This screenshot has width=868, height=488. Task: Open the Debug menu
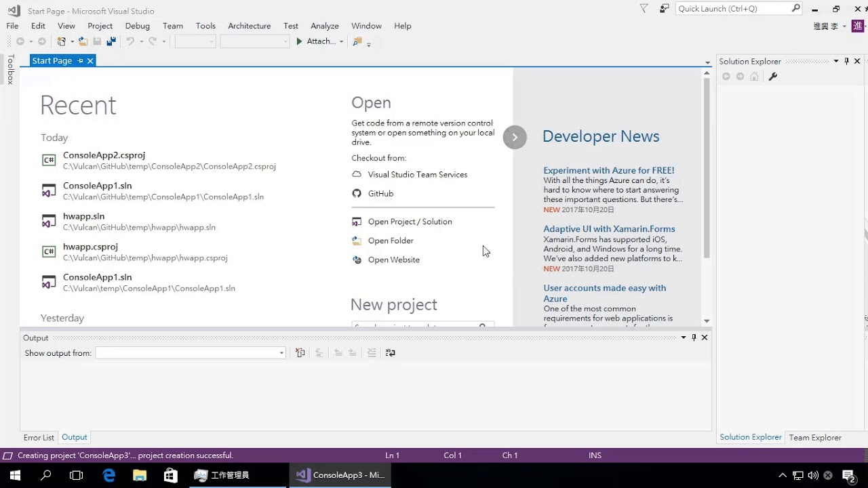pos(138,26)
